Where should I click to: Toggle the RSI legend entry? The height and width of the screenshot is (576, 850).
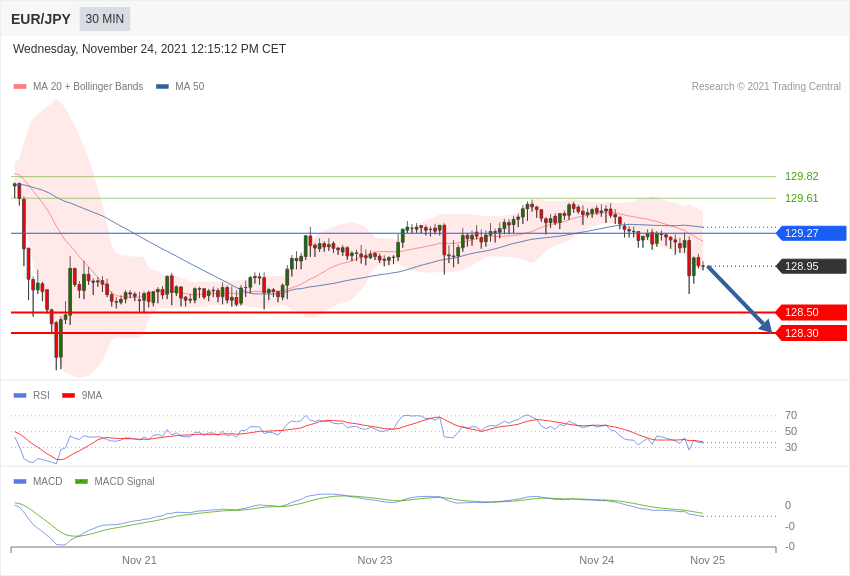point(31,395)
